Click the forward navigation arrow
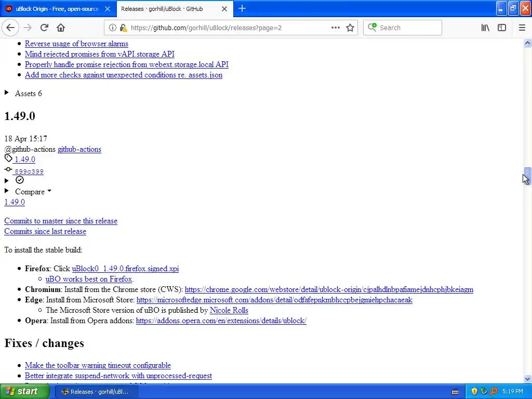 [x=28, y=28]
